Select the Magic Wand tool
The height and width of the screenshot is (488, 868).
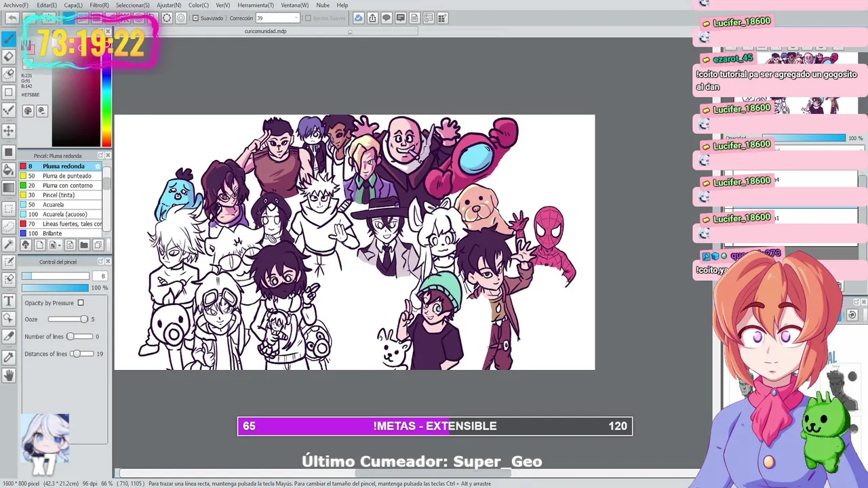tap(9, 244)
